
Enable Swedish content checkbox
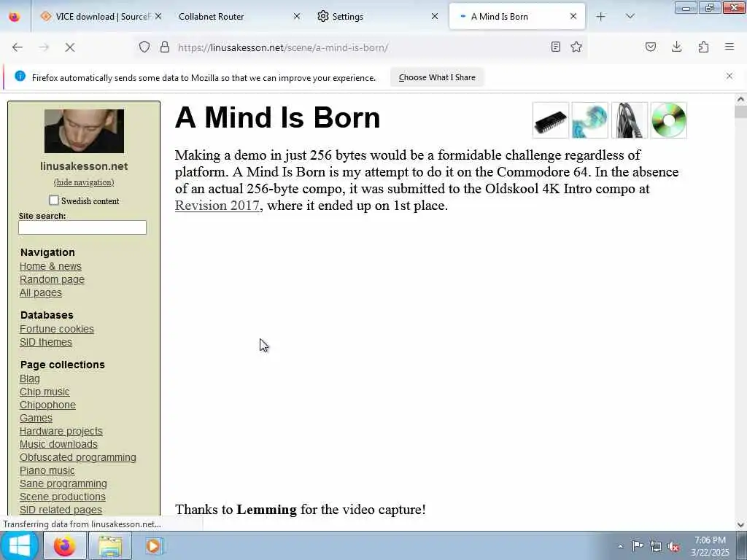54,201
